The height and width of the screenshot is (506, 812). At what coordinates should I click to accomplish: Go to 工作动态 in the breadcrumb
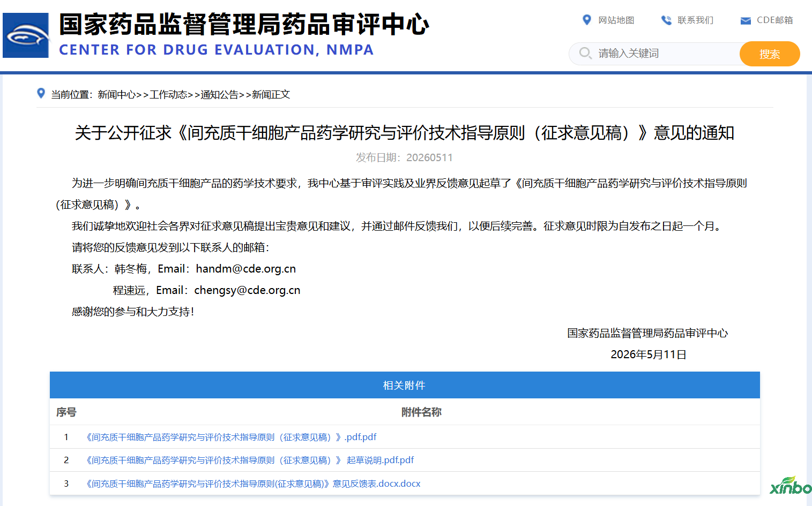click(x=168, y=94)
